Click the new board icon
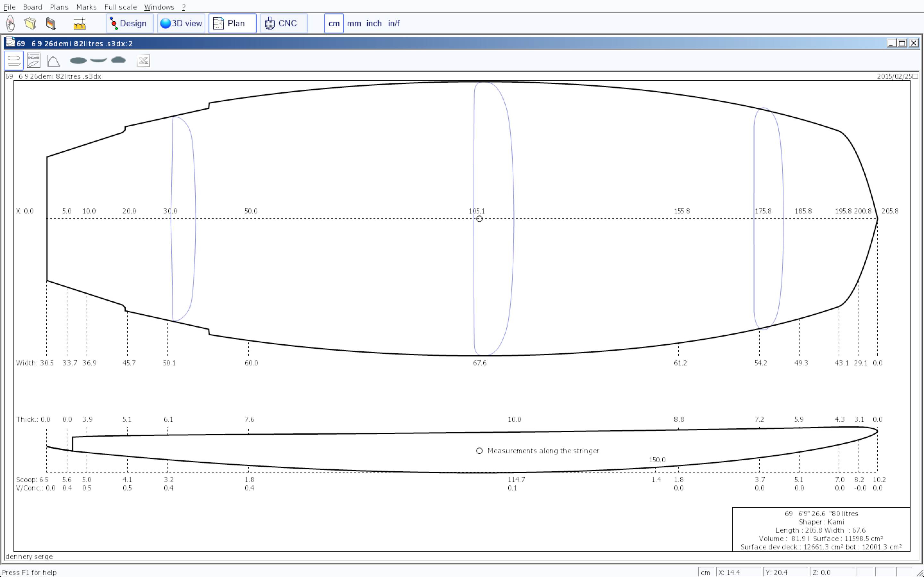Image resolution: width=924 pixels, height=577 pixels. [x=11, y=24]
